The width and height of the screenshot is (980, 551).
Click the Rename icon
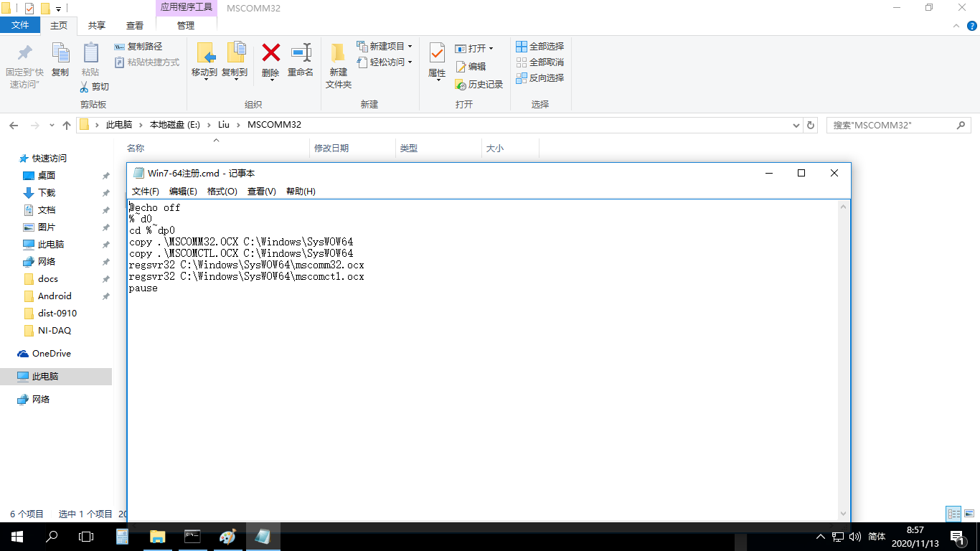point(301,52)
